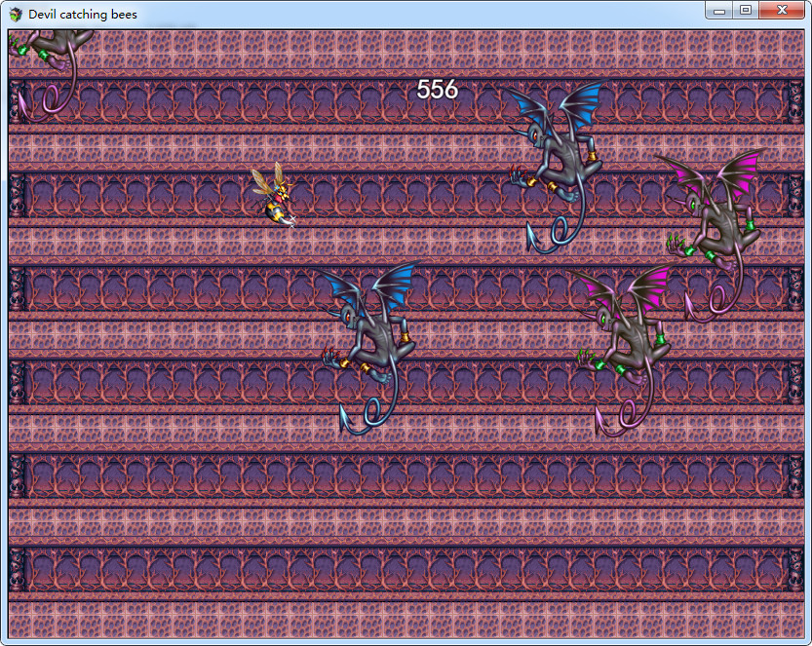812x646 pixels.
Task: Maximize the game window
Action: tap(746, 11)
